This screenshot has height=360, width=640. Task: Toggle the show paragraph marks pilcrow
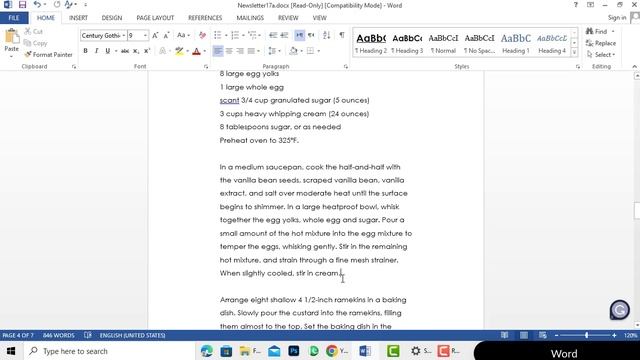tap(342, 36)
